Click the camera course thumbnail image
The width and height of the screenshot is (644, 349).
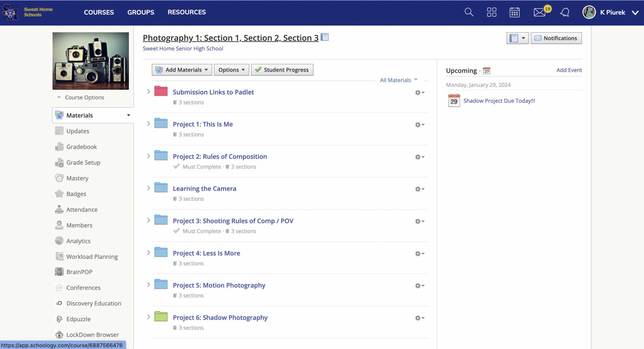pos(91,61)
